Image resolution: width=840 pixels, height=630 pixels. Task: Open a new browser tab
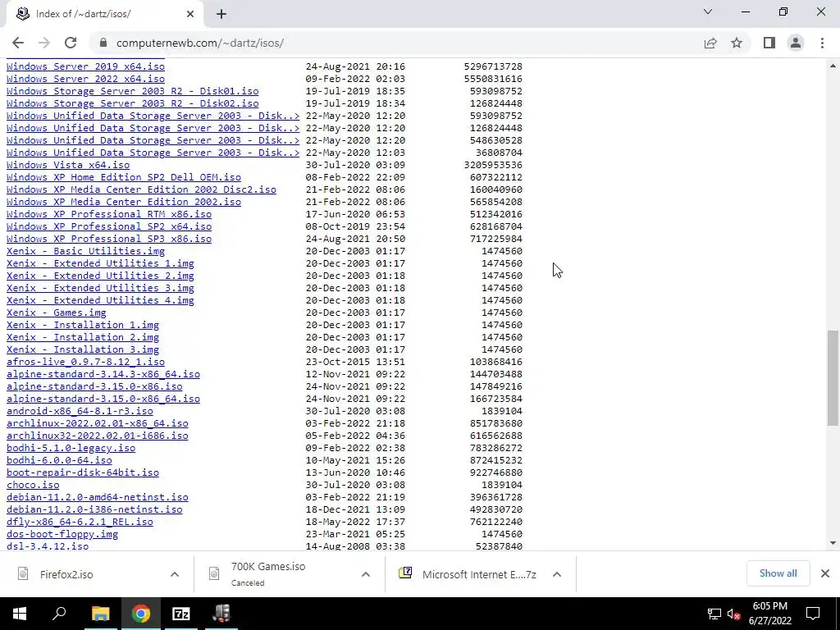click(x=221, y=14)
